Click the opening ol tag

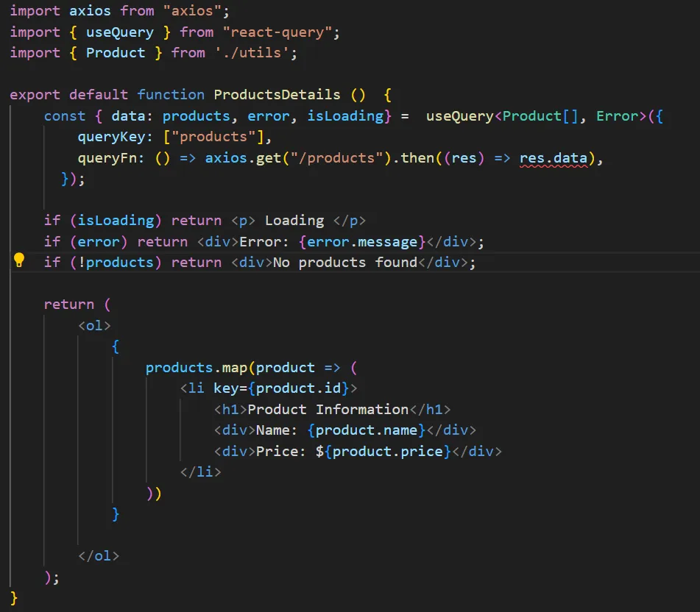pyautogui.click(x=94, y=325)
